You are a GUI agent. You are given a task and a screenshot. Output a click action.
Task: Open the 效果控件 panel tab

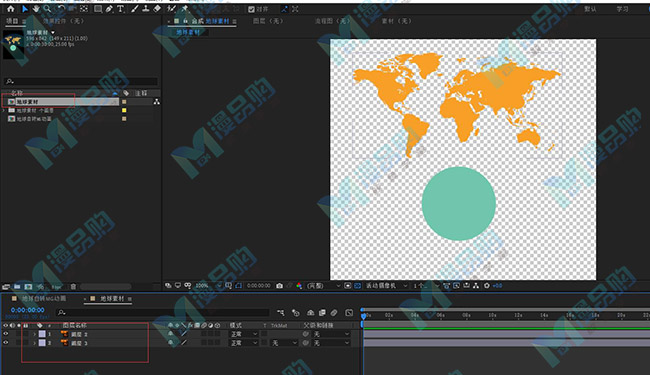[x=63, y=21]
